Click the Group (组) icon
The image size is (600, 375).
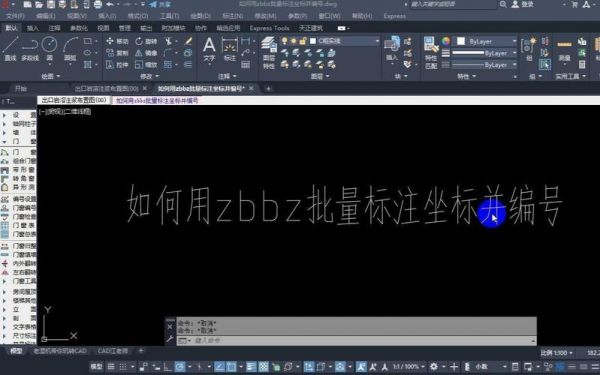[x=529, y=49]
